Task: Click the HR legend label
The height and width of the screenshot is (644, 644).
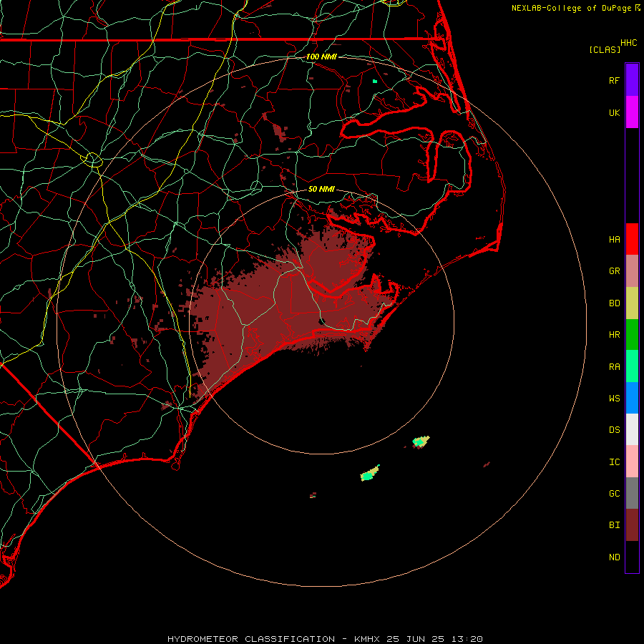Action: pos(614,335)
